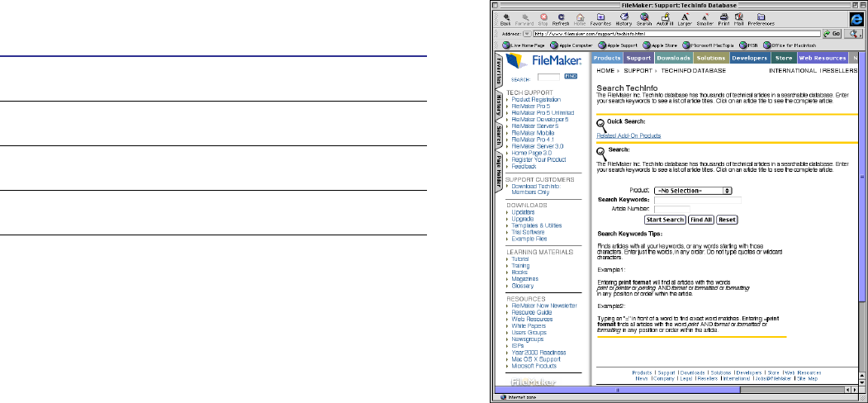The width and height of the screenshot is (868, 403).
Task: Open the Templates & Utilities link
Action: (537, 225)
